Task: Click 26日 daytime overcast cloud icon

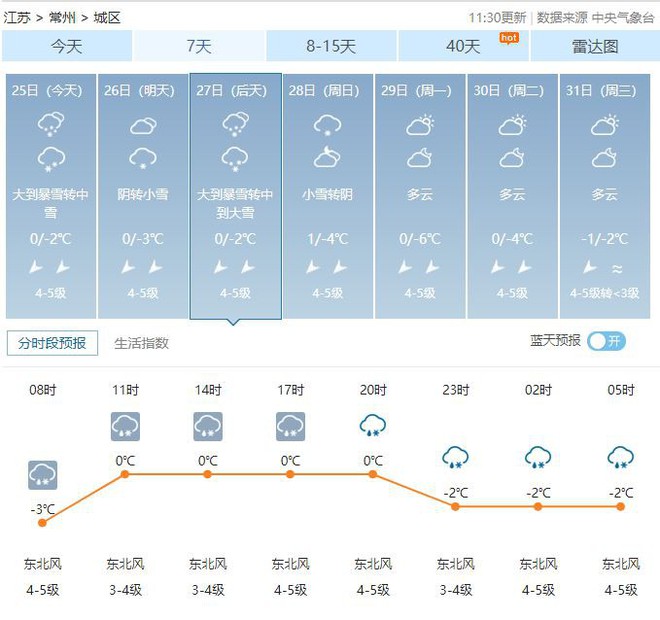Action: (143, 125)
